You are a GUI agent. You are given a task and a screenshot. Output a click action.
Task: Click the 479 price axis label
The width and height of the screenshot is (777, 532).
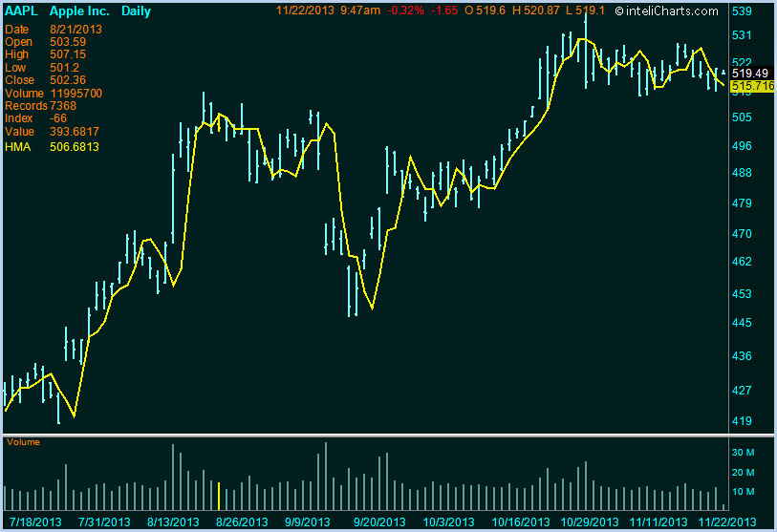point(742,203)
